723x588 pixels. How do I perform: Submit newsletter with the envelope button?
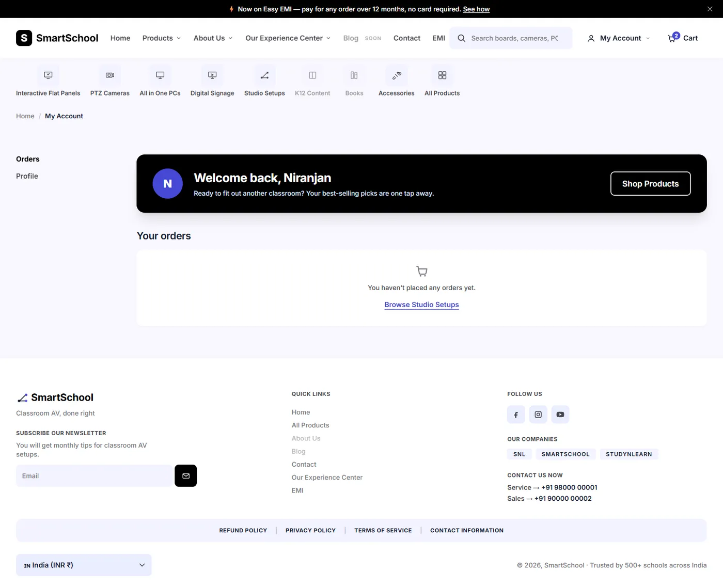(x=186, y=476)
